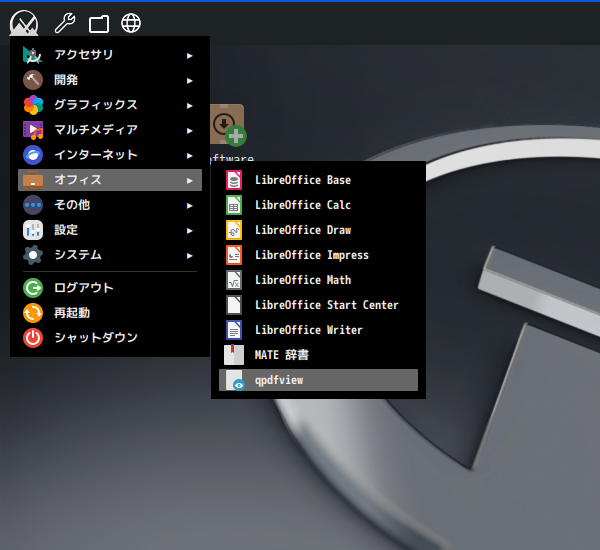
Task: Open the MATE 辞書 dictionary entry
Action: (318, 355)
